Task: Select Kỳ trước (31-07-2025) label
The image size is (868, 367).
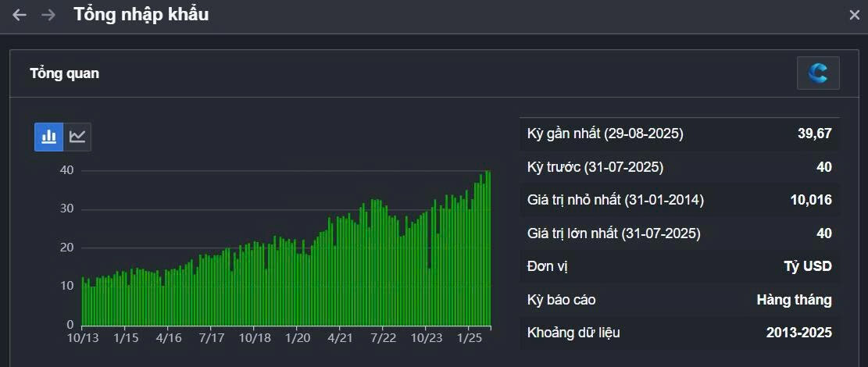Action: point(595,167)
